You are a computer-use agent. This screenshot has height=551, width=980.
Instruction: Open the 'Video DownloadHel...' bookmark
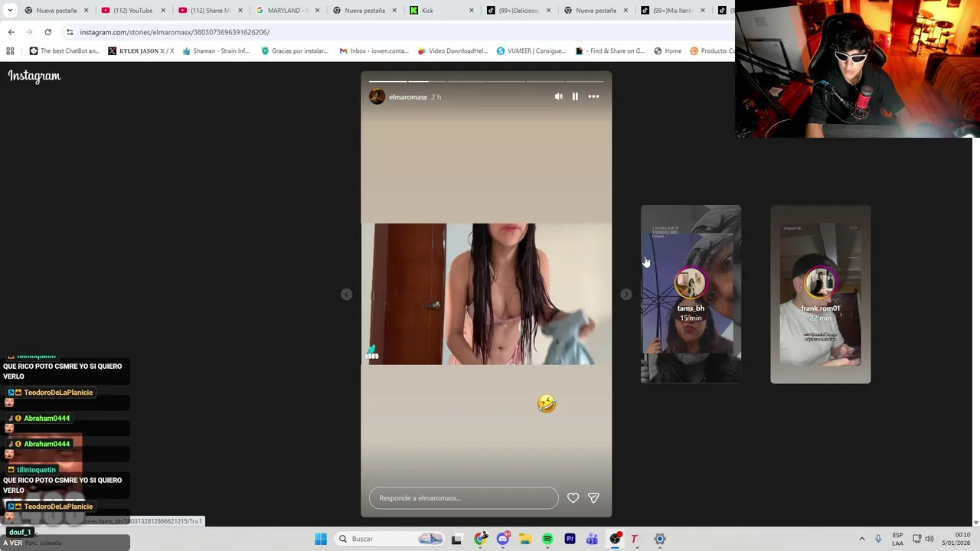[x=452, y=51]
